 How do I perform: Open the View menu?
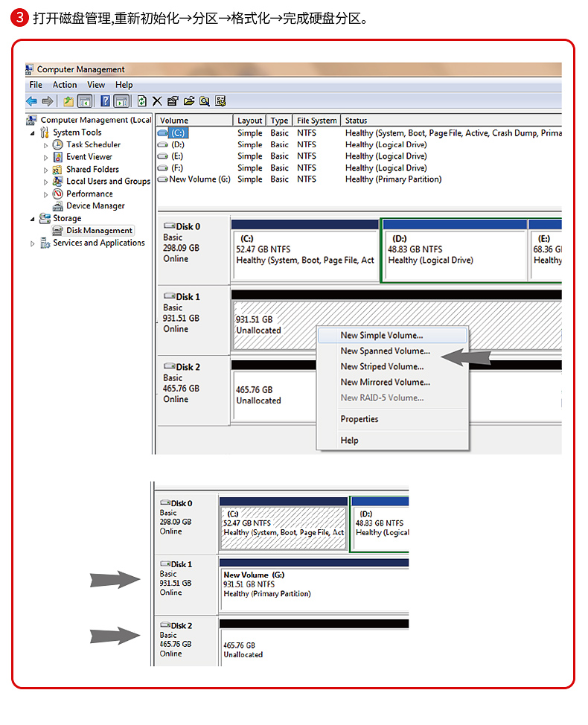[96, 85]
